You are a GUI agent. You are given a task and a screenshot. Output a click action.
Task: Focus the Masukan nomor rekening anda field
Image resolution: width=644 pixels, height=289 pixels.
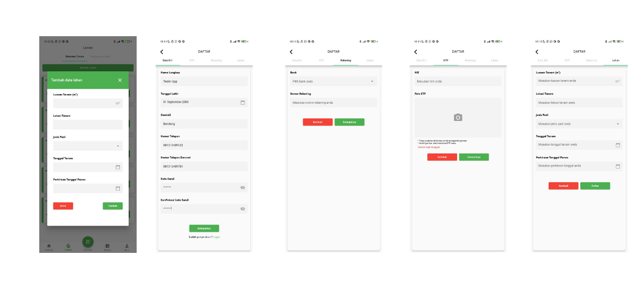pyautogui.click(x=333, y=103)
